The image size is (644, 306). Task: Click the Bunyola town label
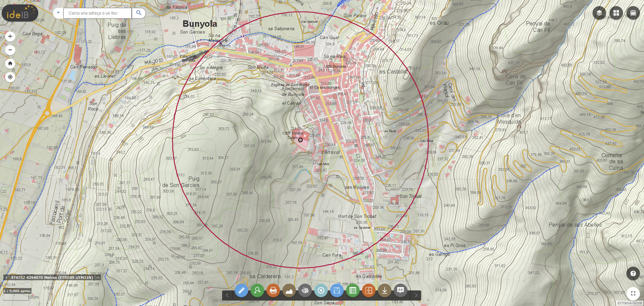click(x=200, y=24)
